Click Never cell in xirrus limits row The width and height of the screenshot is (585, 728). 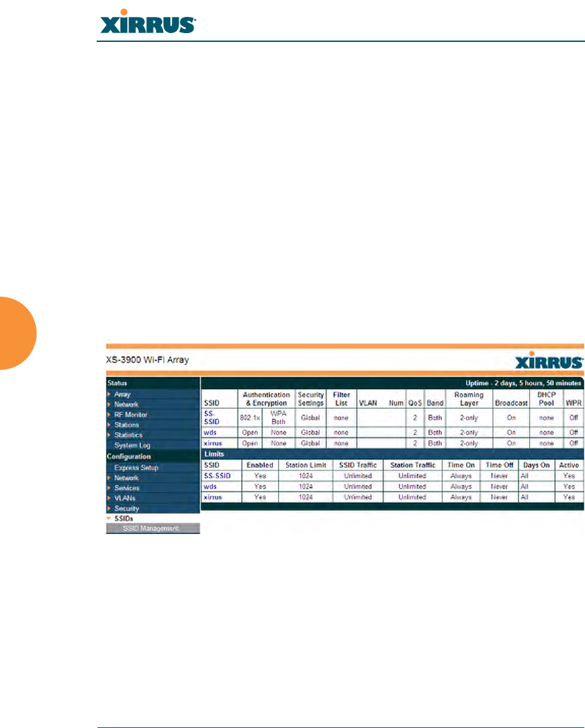(499, 498)
